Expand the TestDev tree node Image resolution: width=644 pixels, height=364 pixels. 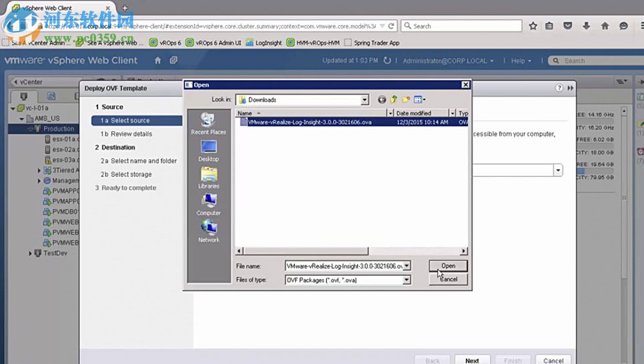[30, 254]
